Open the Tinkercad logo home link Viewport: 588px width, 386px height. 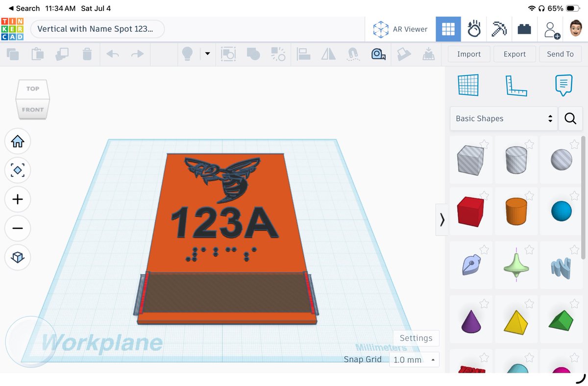12,29
